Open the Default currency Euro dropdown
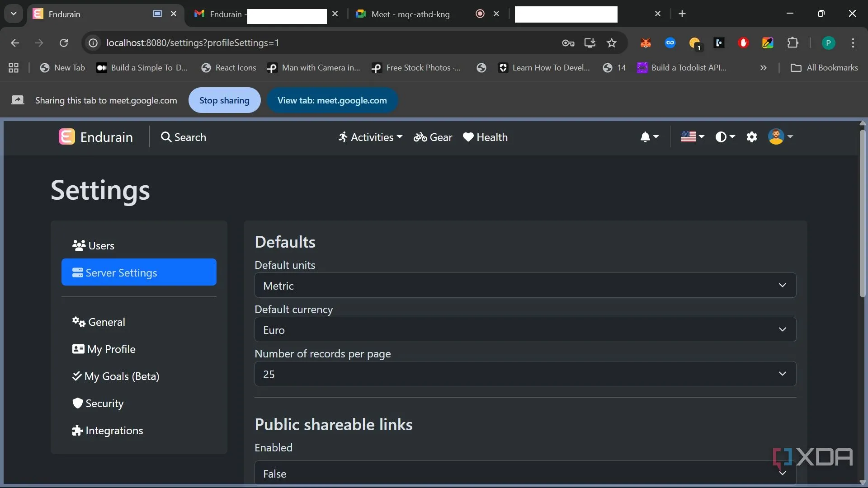 pyautogui.click(x=524, y=329)
